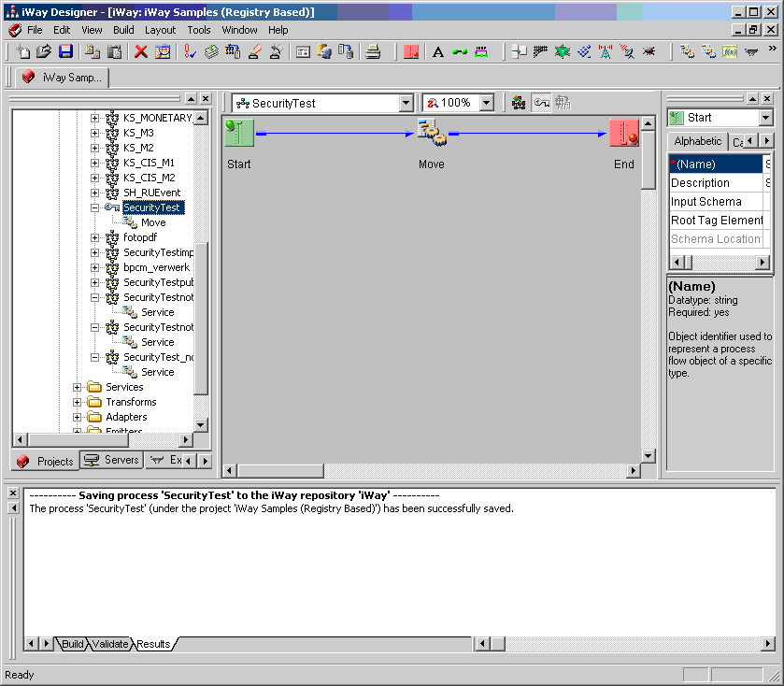Screen dimensions: 784x686
Task: Click the stacked pages download icon
Action: pyautogui.click(x=211, y=51)
